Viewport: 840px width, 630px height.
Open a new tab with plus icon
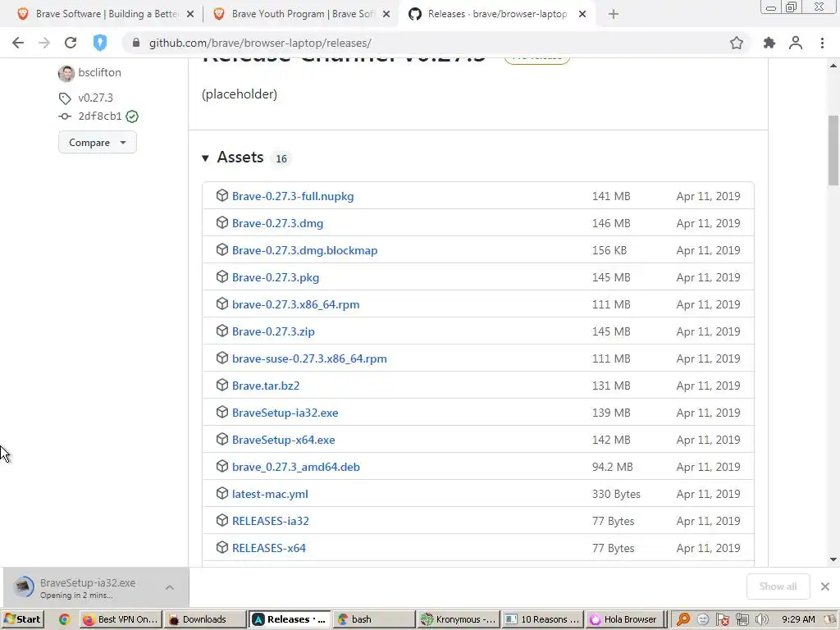click(x=614, y=15)
